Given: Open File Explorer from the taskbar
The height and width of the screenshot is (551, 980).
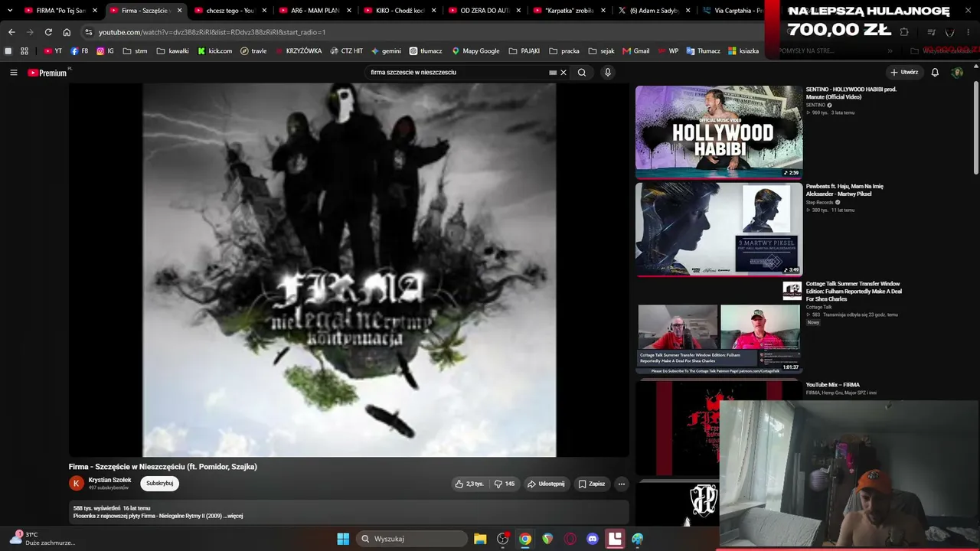Looking at the screenshot, I should click(x=480, y=539).
